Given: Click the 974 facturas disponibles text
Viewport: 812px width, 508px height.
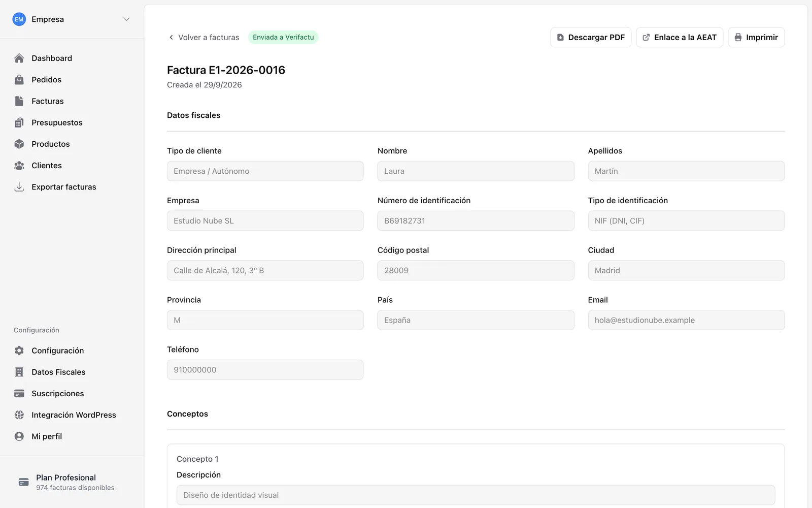Looking at the screenshot, I should tap(75, 488).
